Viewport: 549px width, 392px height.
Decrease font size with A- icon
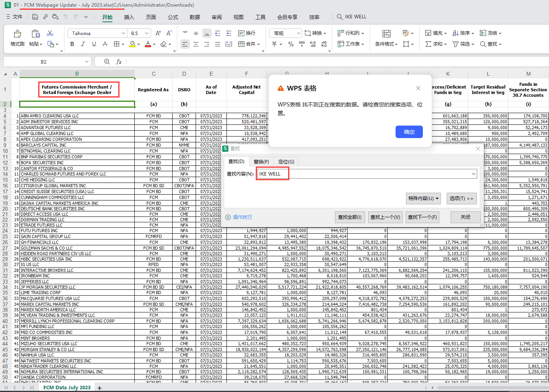pos(169,33)
